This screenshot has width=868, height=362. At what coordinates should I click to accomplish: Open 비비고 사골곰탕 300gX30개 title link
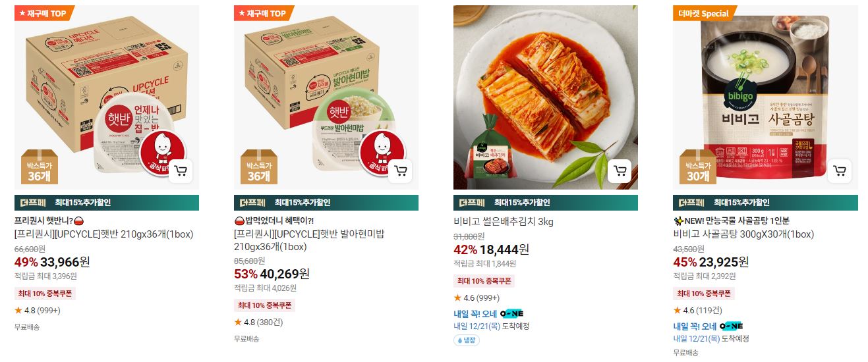[743, 234]
